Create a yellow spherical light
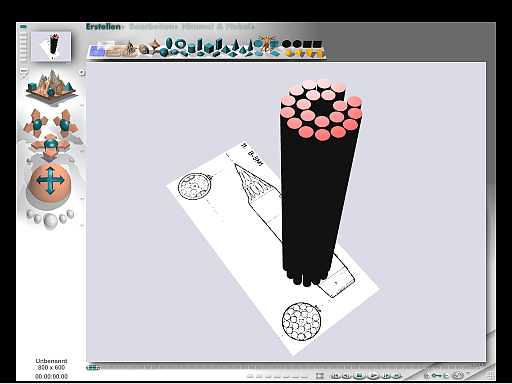The height and width of the screenshot is (384, 512). pyautogui.click(x=288, y=53)
